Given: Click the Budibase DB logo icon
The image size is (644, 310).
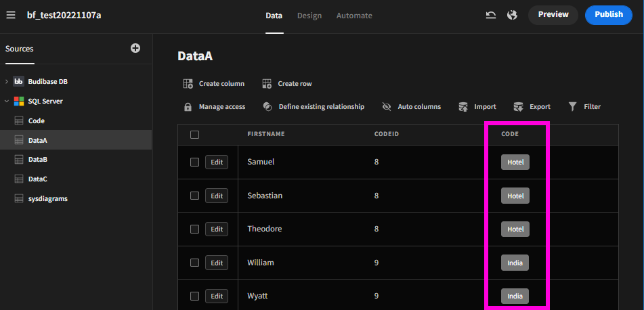Looking at the screenshot, I should click(x=18, y=82).
